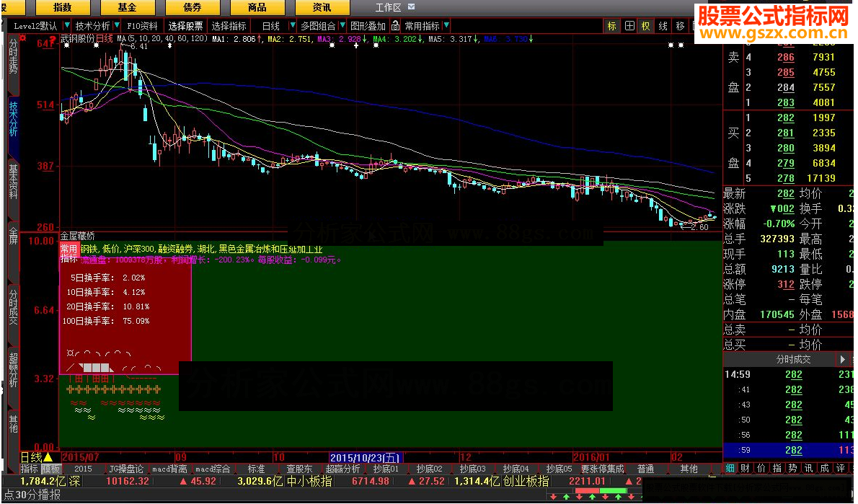Click the 选择股票 button
This screenshot has height=504, width=858.
[185, 26]
